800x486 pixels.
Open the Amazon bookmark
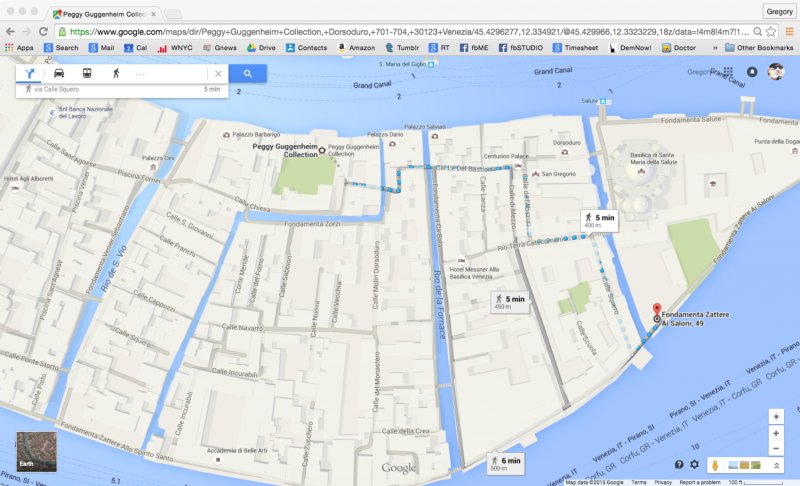coord(357,47)
